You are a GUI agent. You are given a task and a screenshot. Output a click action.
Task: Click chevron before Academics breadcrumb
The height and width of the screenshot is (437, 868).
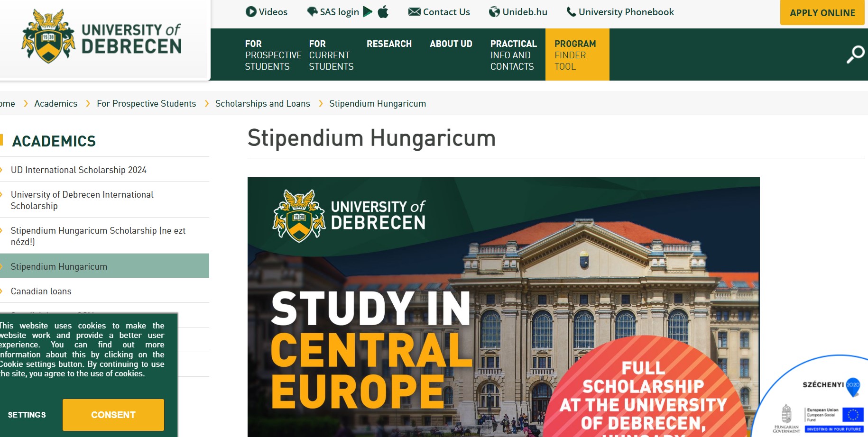26,103
